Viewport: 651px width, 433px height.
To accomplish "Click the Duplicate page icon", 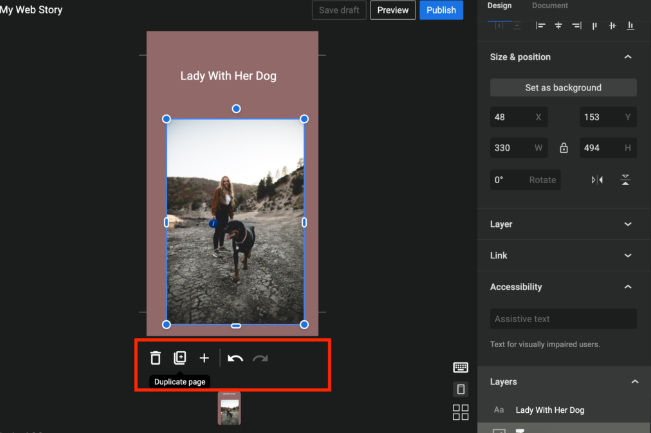I will (x=180, y=358).
